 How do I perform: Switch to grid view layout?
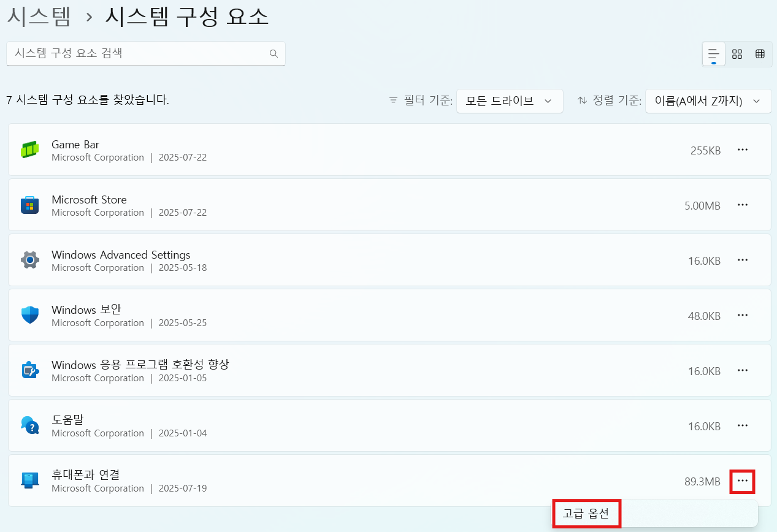(x=737, y=54)
